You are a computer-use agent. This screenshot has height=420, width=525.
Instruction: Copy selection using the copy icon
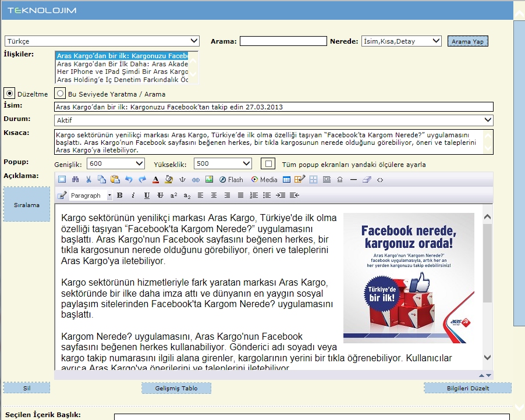click(102, 179)
